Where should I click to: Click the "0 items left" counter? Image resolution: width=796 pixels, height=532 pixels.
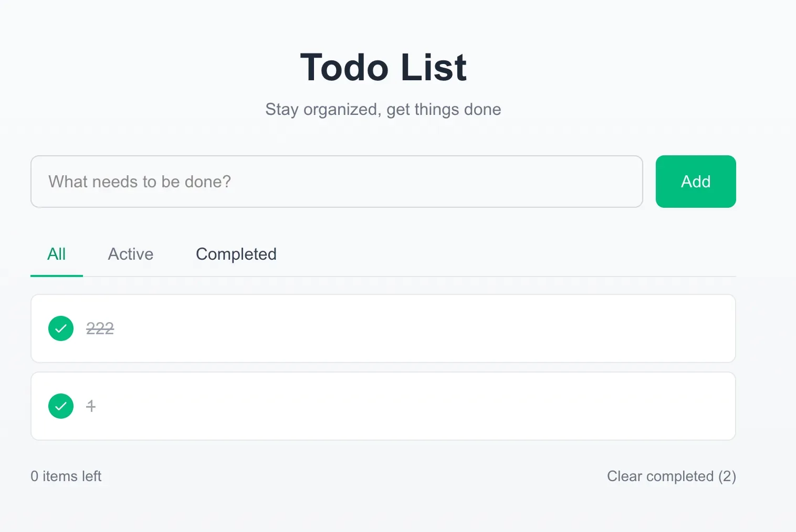tap(66, 476)
